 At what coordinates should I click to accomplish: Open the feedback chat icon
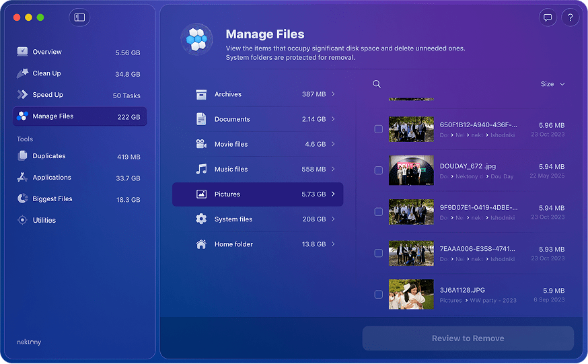[x=548, y=18]
